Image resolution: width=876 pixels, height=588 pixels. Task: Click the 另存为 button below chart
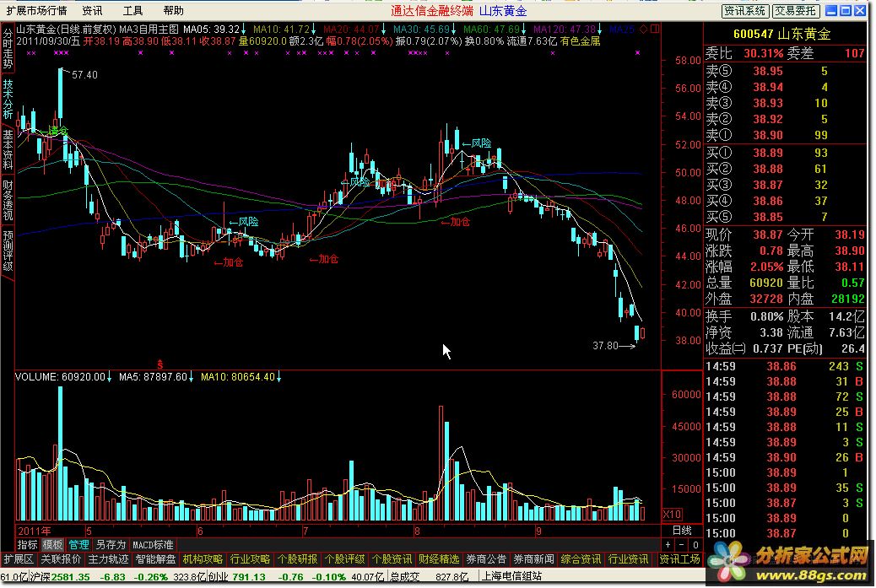tap(110, 544)
